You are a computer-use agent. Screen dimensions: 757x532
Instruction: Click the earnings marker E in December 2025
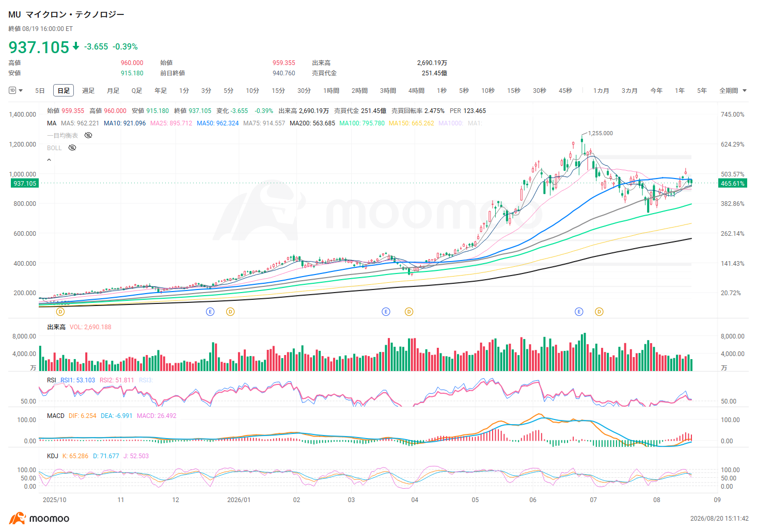[x=210, y=312]
